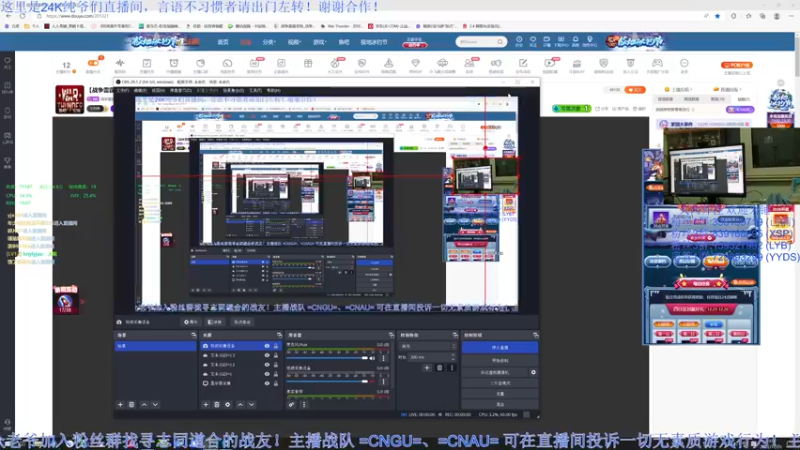Screen dimensions: 800x450
Task: Bookmark page with the blue star icon
Action: [717, 16]
